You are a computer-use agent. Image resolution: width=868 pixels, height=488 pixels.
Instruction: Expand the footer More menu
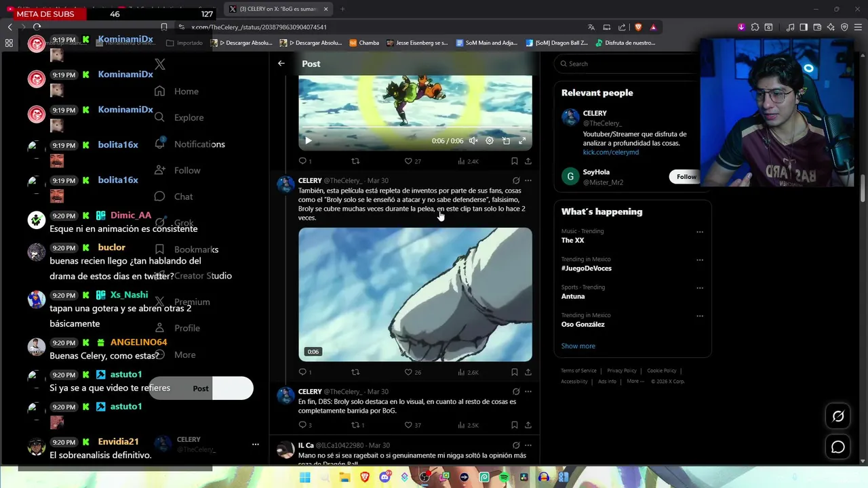(x=635, y=381)
